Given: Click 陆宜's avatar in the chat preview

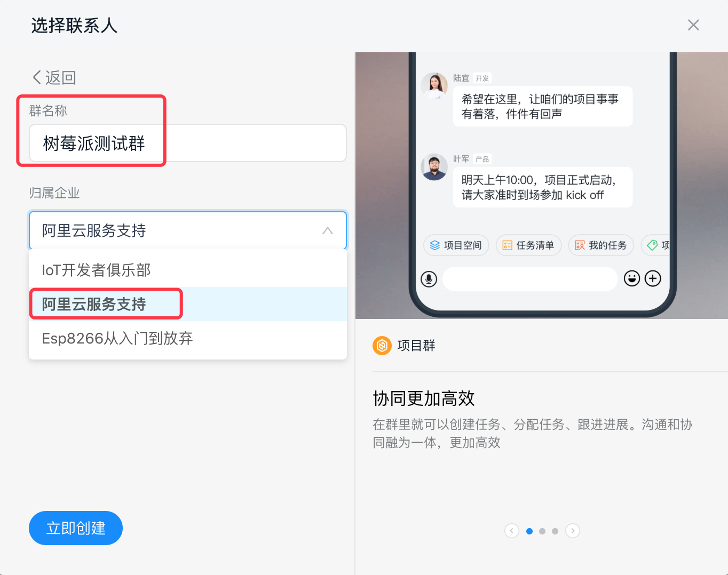Looking at the screenshot, I should 434,86.
